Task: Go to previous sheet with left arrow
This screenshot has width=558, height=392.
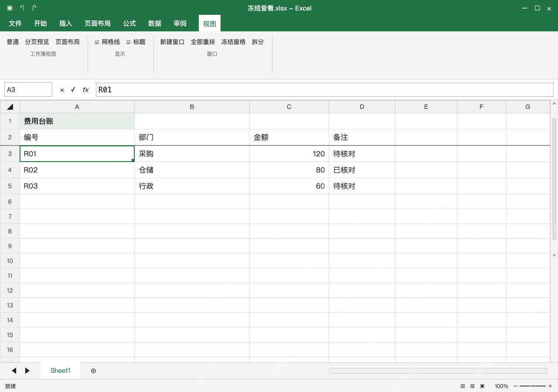Action: click(x=14, y=371)
